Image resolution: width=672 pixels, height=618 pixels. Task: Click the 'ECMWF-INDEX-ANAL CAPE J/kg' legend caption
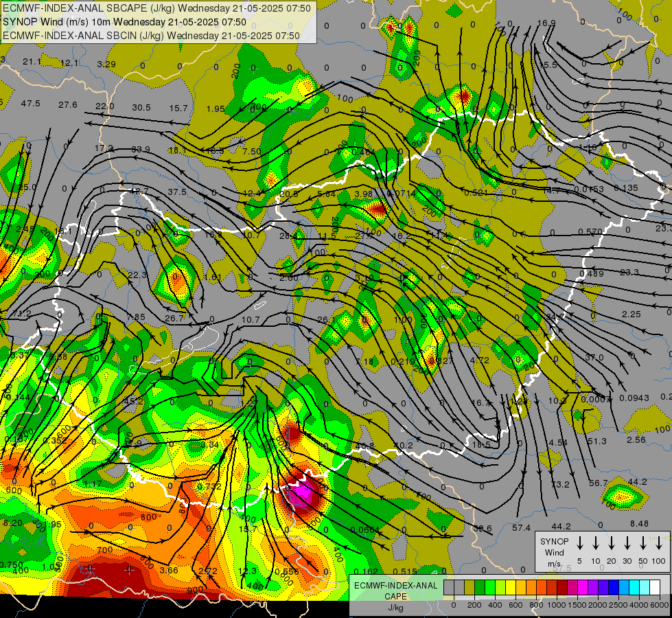pyautogui.click(x=395, y=597)
